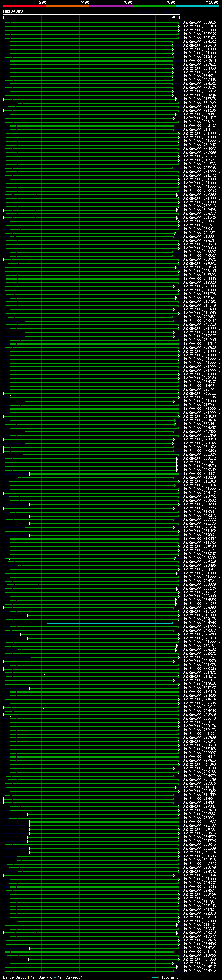This screenshot has width=222, height=980.
Task: Select the UniRef100_B9RCE0 label
Action: pos(199,72)
